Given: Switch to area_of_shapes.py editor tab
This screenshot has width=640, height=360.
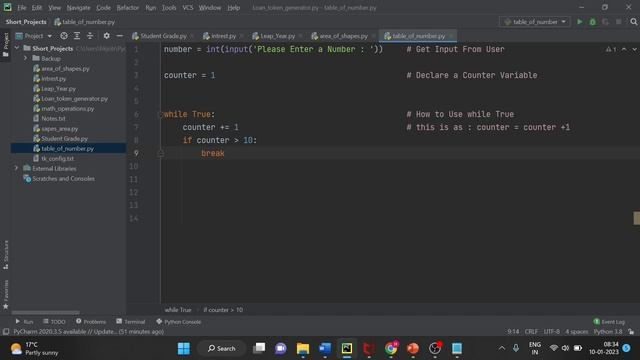Looking at the screenshot, I should 343,36.
